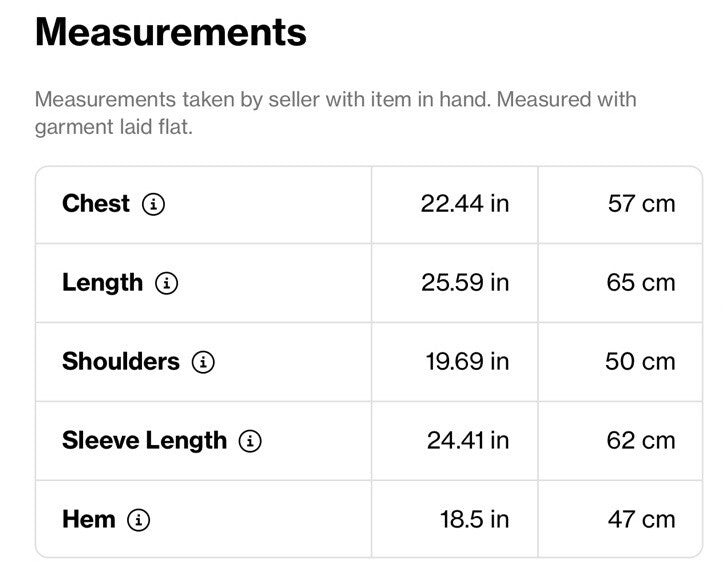725x577 pixels.
Task: Click the 62 cm sleeve value
Action: (641, 441)
